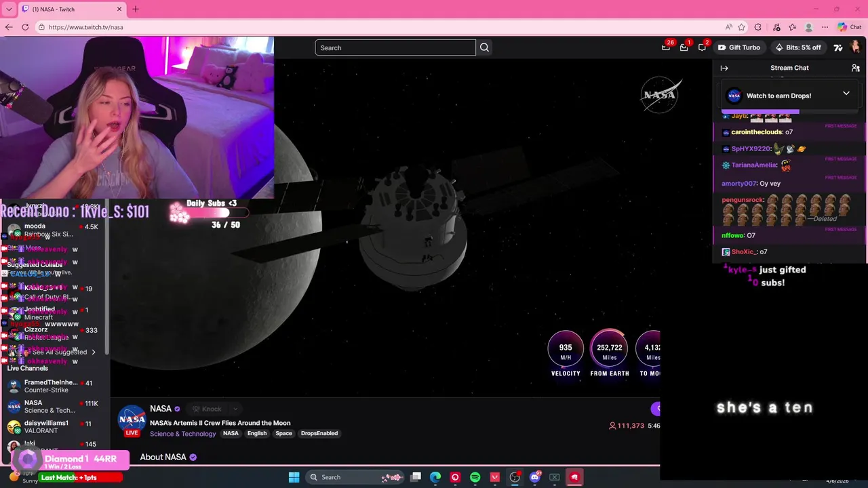
Task: Click the Space tag chip
Action: tap(283, 434)
